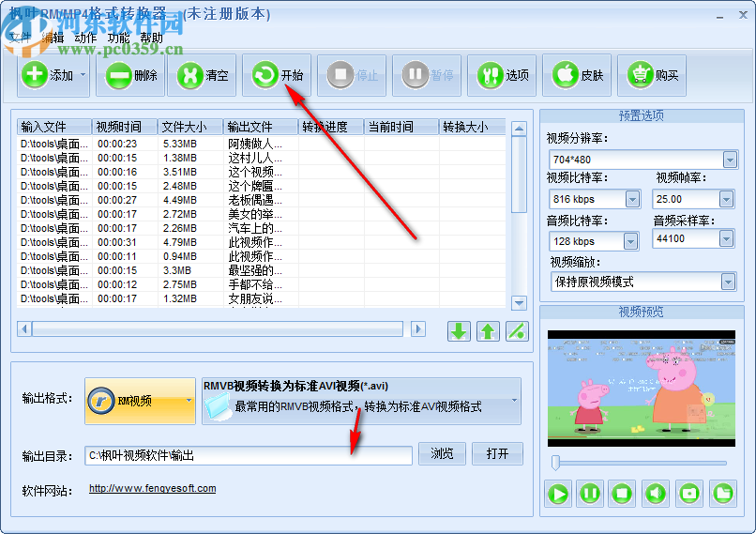The width and height of the screenshot is (756, 534).
Task: Select the file row sized 2.48MB
Action: [x=261, y=186]
